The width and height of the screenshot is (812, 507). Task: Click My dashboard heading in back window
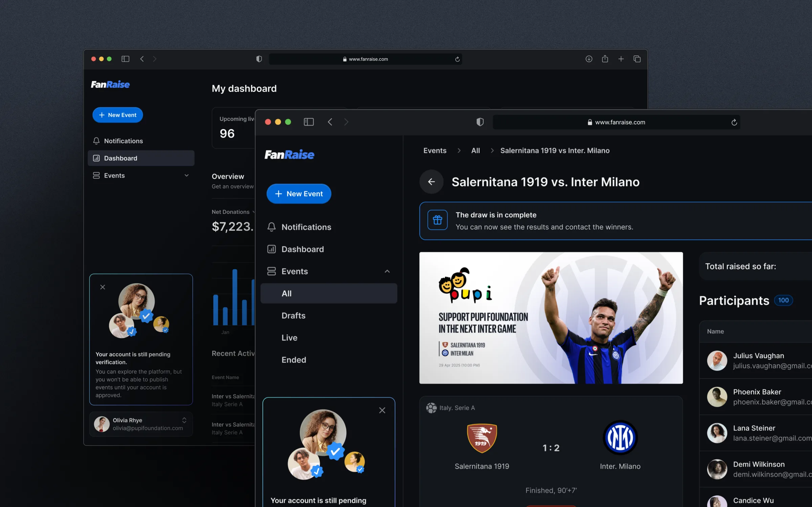[244, 89]
